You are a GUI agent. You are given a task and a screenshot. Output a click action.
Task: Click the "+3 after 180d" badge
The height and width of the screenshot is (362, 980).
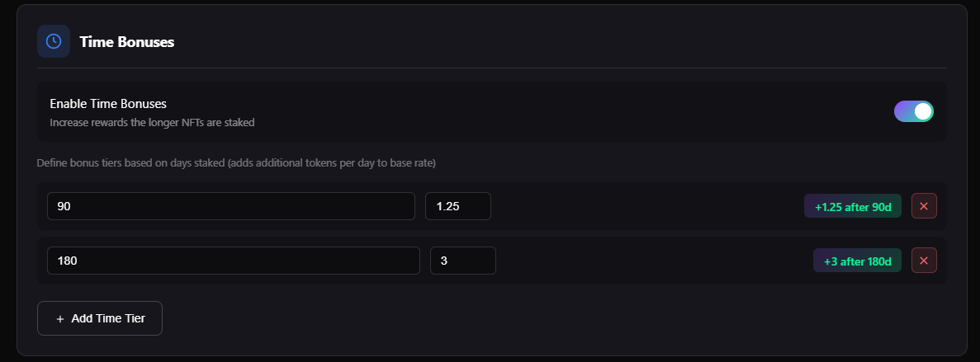pyautogui.click(x=857, y=261)
